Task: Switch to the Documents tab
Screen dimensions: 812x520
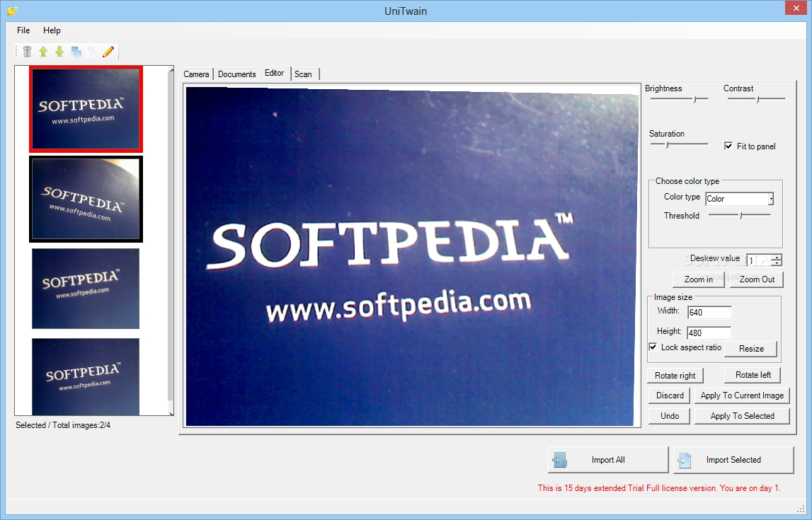Action: (236, 74)
